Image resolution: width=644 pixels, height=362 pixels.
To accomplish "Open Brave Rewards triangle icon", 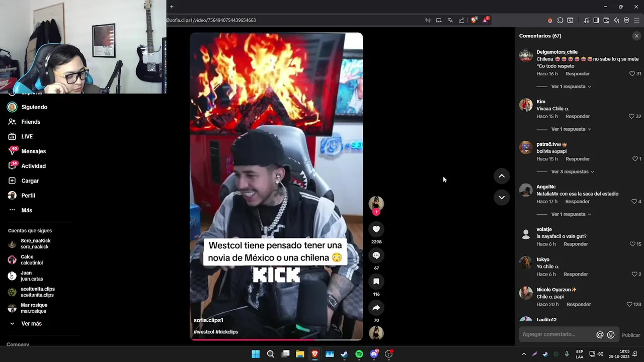I will [x=486, y=20].
